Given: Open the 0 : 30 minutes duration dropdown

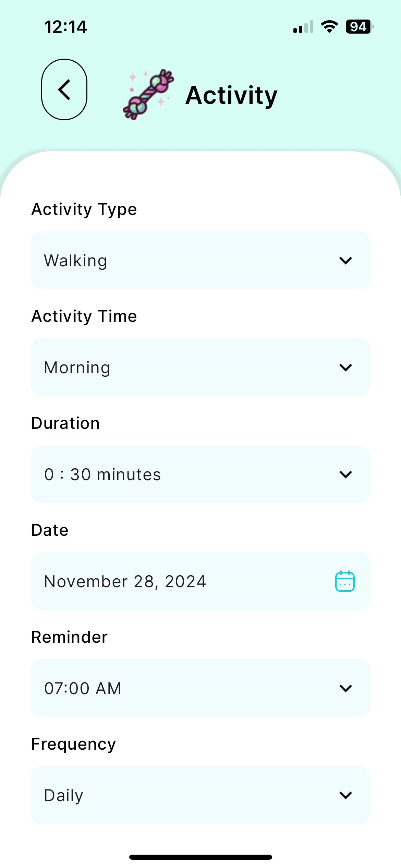Looking at the screenshot, I should (x=200, y=474).
